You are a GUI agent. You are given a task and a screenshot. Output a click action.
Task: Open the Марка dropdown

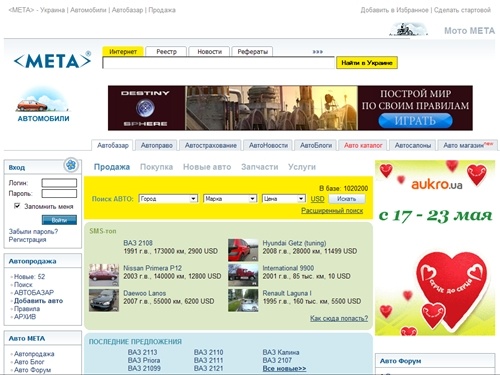230,199
